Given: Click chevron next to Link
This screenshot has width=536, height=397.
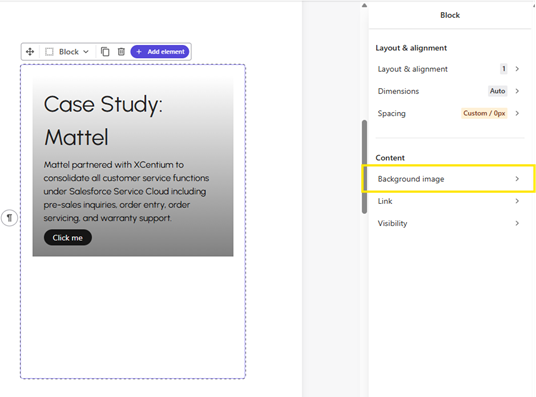Looking at the screenshot, I should tap(517, 201).
